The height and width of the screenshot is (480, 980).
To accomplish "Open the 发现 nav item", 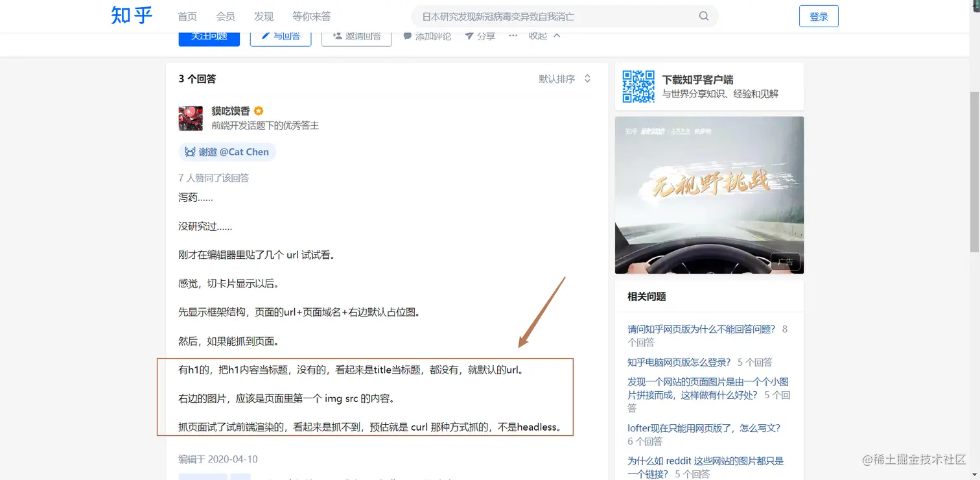I will (264, 16).
